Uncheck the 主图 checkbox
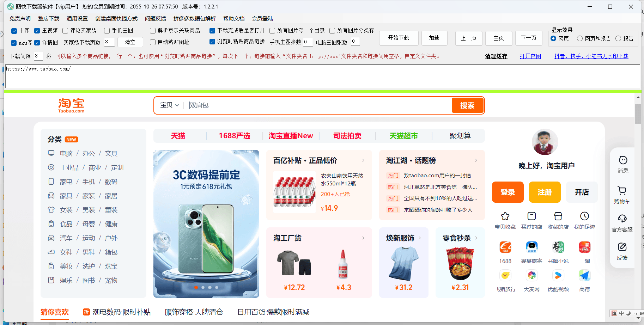Viewport: 644px width, 325px height. tap(14, 31)
